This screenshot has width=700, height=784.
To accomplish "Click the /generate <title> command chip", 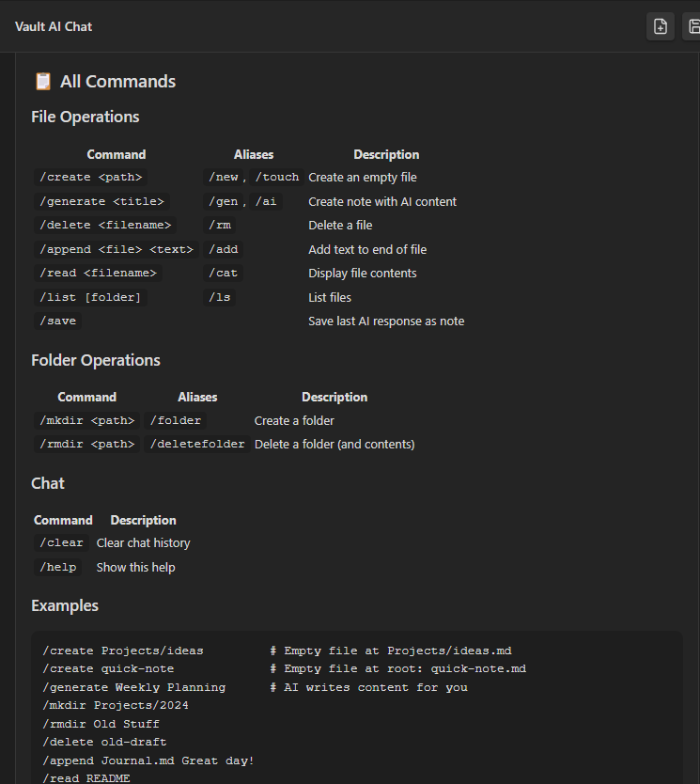I will pos(101,201).
